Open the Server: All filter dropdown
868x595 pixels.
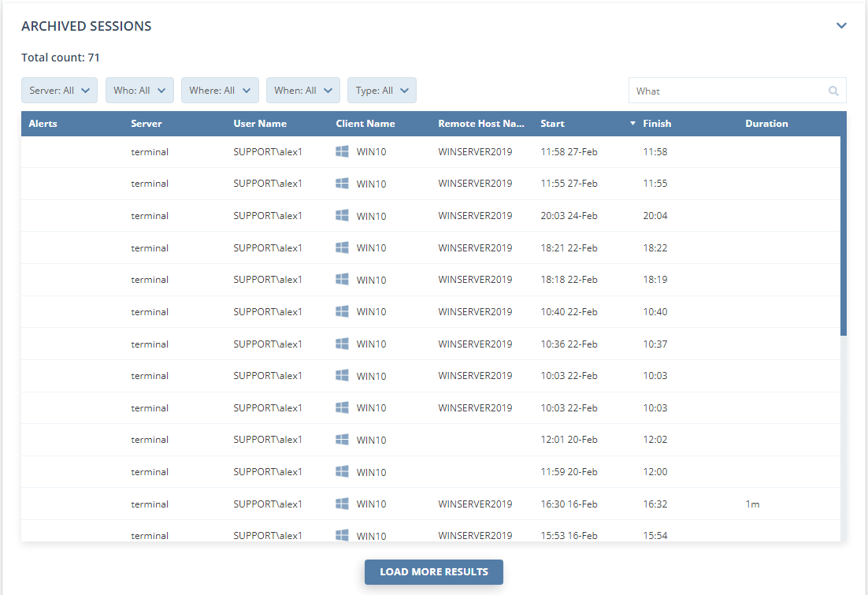59,91
